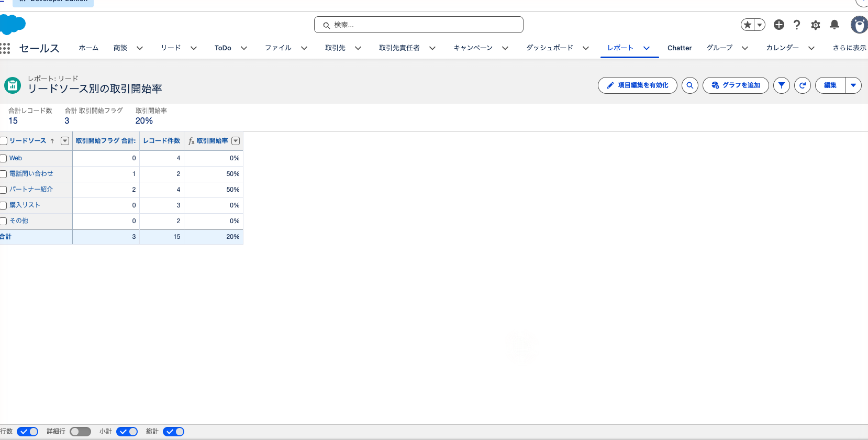
Task: Expand the レポート tab chevron
Action: (647, 48)
